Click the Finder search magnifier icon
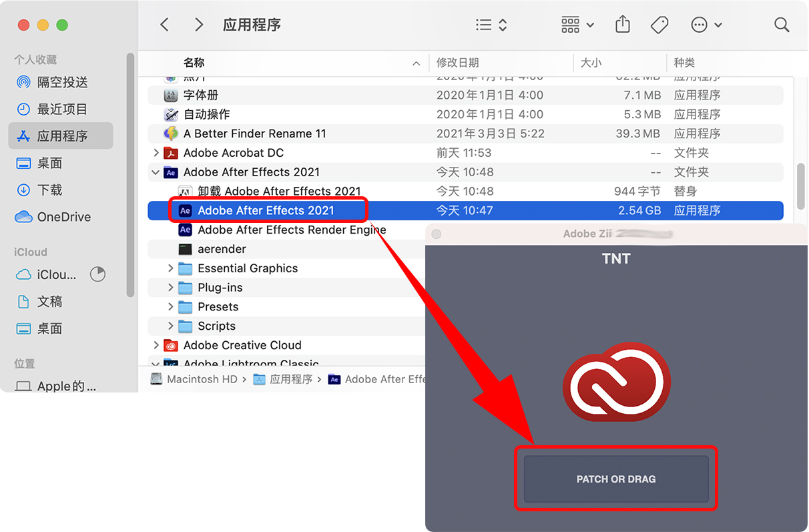 point(782,25)
